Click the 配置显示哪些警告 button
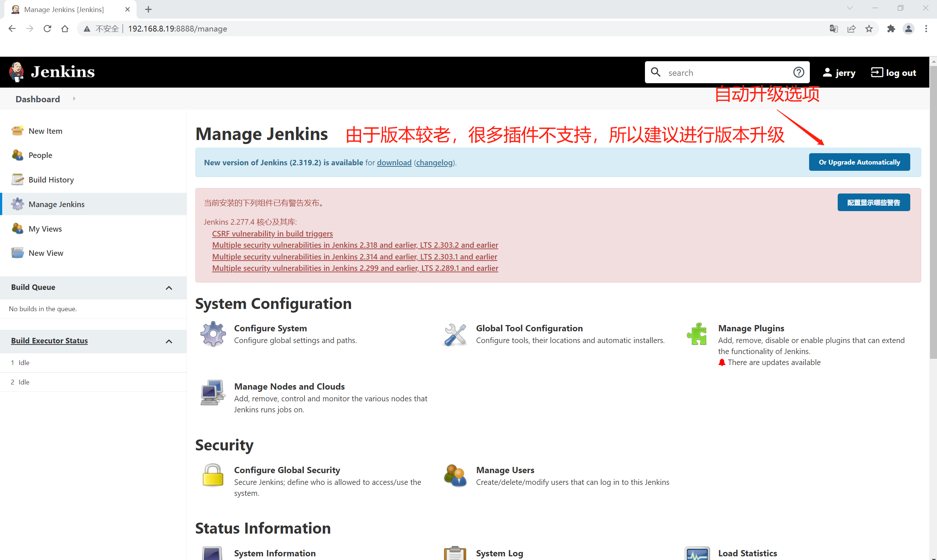 (x=874, y=202)
